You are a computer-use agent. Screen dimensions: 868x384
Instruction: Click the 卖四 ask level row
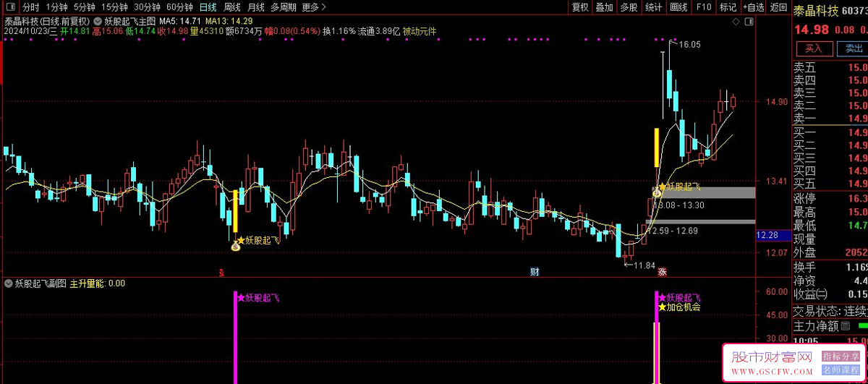click(830, 80)
